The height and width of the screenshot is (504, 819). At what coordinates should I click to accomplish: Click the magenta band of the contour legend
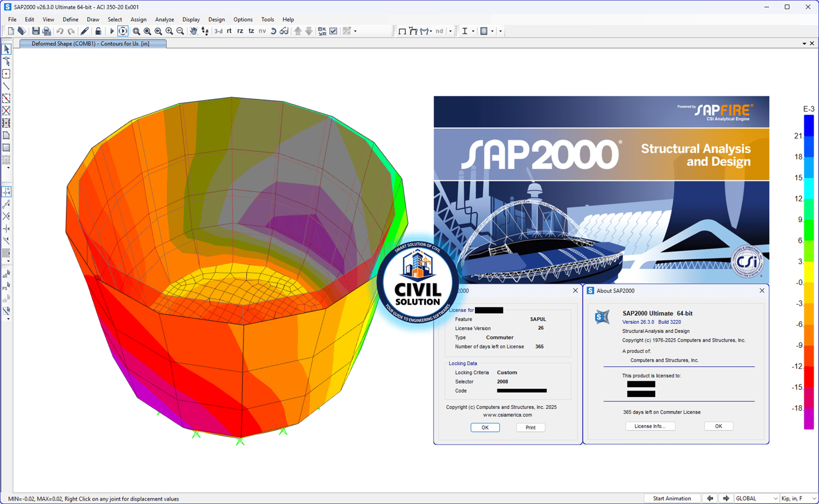point(809,419)
